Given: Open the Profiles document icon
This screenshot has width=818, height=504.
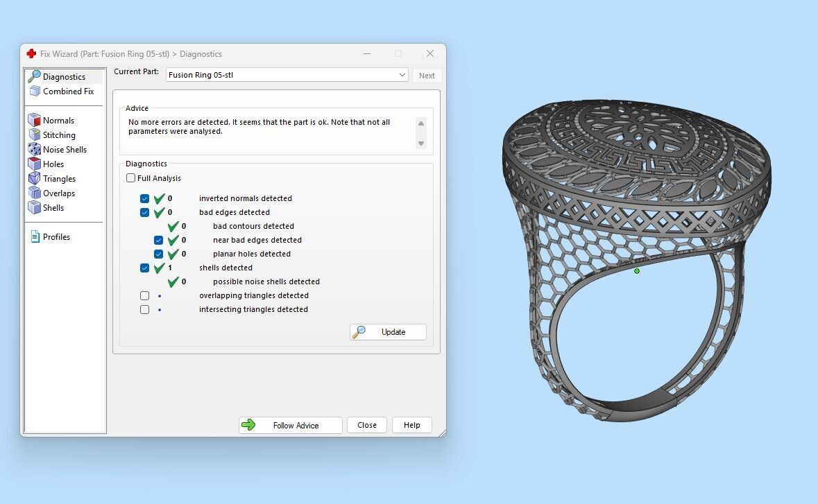Looking at the screenshot, I should [x=35, y=237].
